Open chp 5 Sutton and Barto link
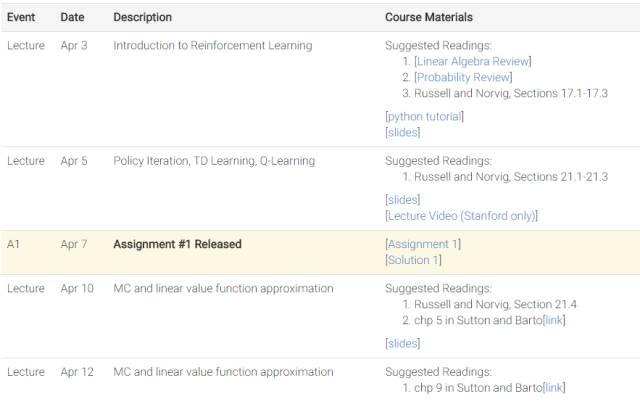This screenshot has height=404, width=640. (x=554, y=320)
